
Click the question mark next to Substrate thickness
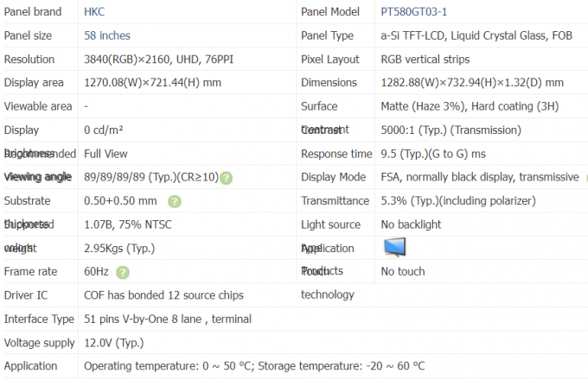click(x=174, y=201)
